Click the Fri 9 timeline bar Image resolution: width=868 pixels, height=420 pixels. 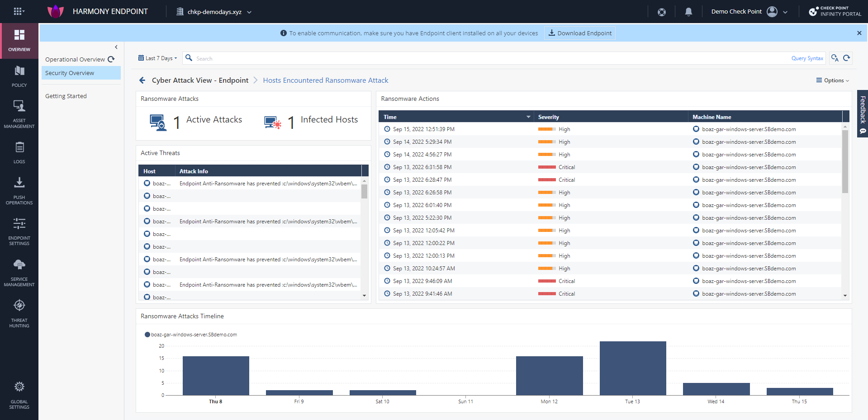299,393
